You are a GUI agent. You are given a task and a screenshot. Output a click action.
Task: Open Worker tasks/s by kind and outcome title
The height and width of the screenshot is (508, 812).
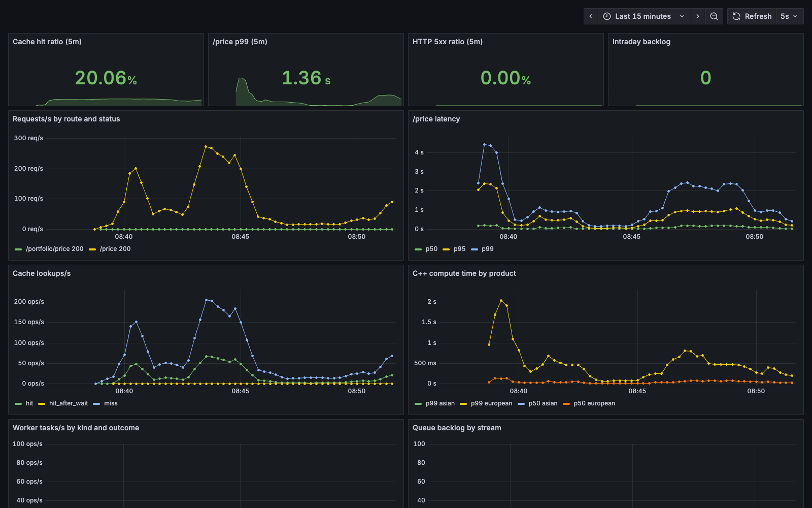point(76,428)
